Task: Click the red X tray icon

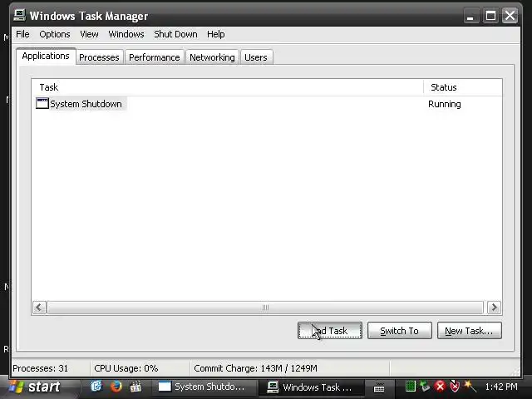Action: (x=440, y=386)
